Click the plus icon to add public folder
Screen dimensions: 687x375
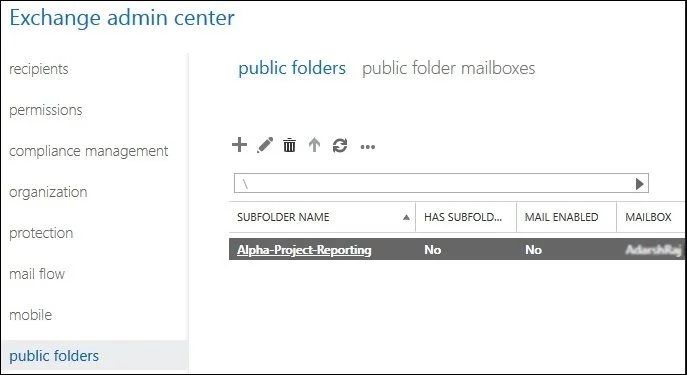(x=239, y=145)
